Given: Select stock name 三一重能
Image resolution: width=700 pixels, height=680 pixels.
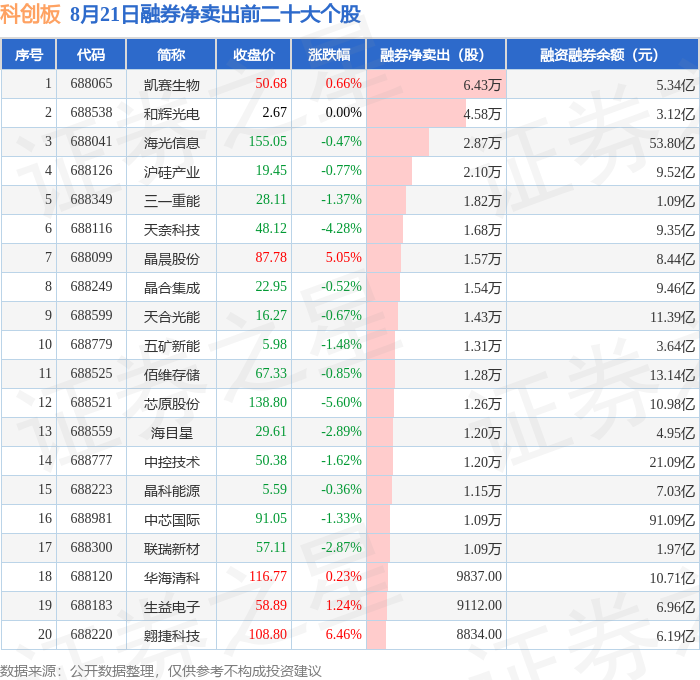Looking at the screenshot, I should [171, 200].
